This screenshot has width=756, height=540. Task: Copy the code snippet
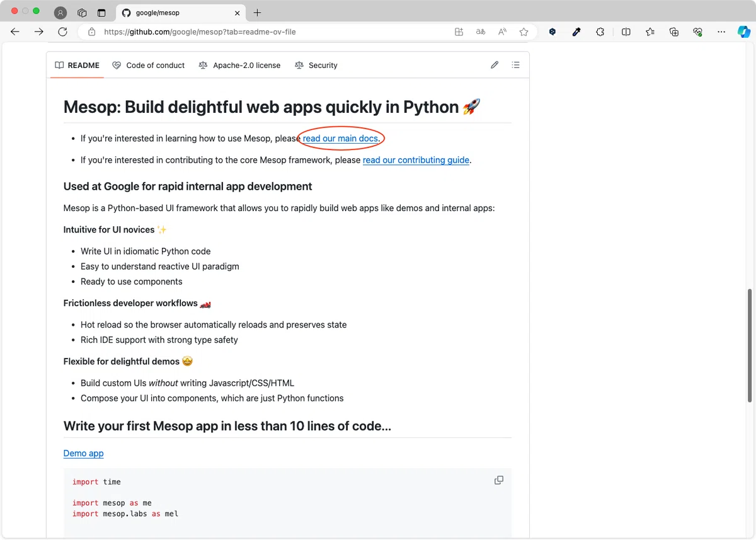tap(498, 480)
